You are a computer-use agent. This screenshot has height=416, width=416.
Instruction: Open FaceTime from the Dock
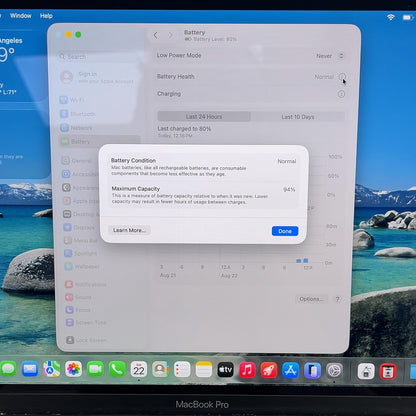[x=95, y=369]
